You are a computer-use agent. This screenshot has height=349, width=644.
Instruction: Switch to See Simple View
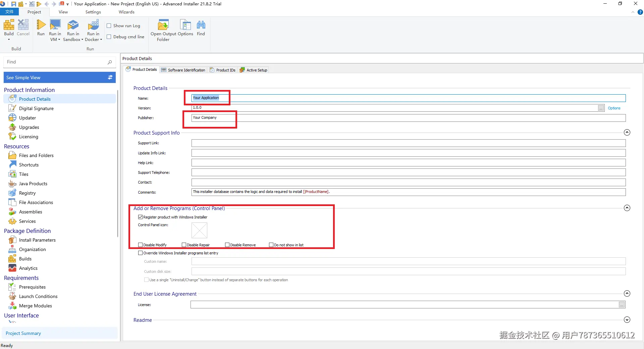60,78
